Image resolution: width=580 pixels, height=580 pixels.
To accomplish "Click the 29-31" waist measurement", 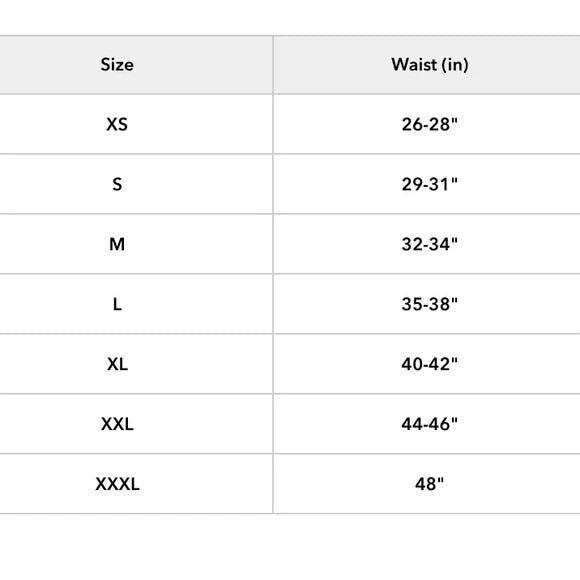I will 429,184.
